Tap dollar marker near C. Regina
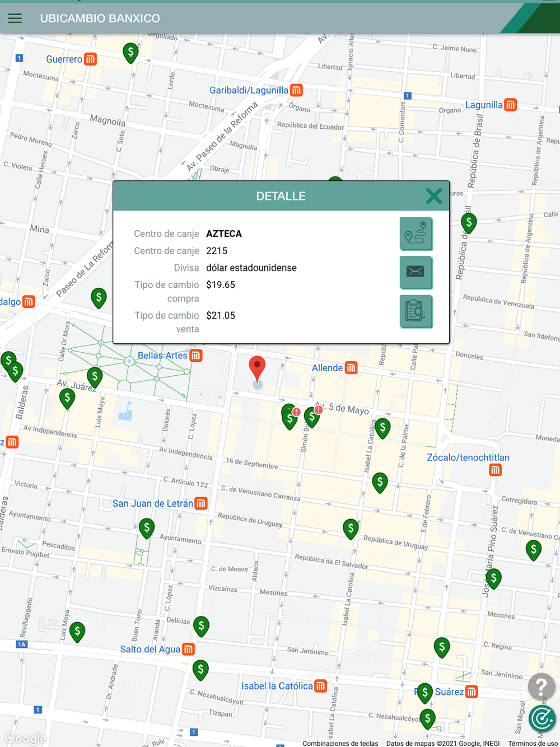This screenshot has height=747, width=560. click(x=442, y=648)
